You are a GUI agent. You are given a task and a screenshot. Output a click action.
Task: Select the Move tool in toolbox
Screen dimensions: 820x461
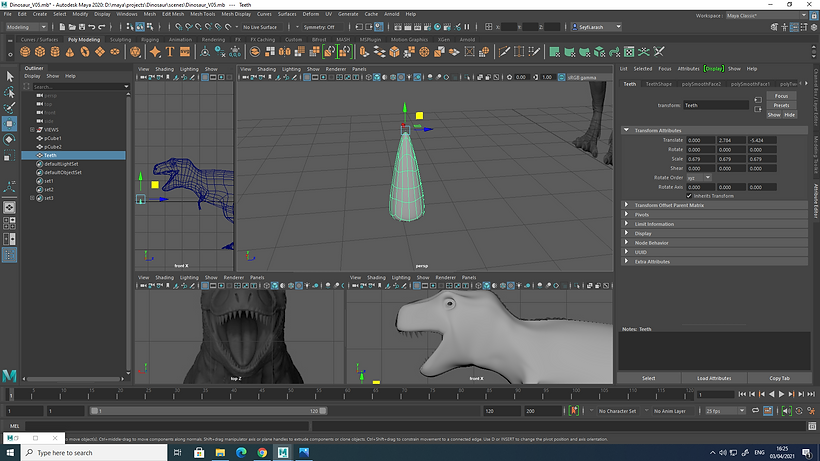coord(9,124)
